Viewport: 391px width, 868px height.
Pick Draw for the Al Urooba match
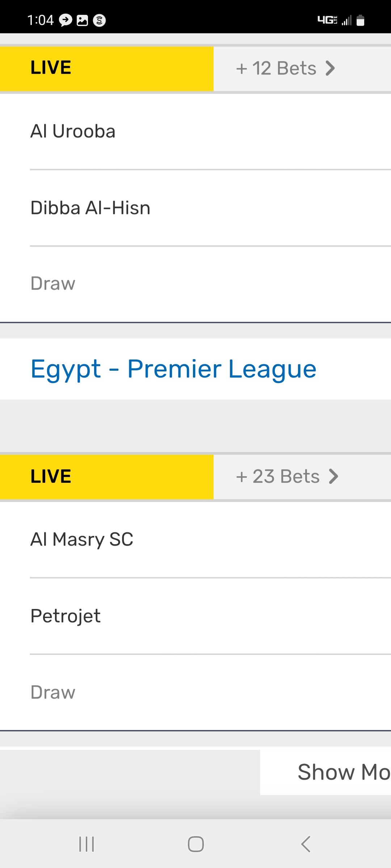[x=53, y=284]
